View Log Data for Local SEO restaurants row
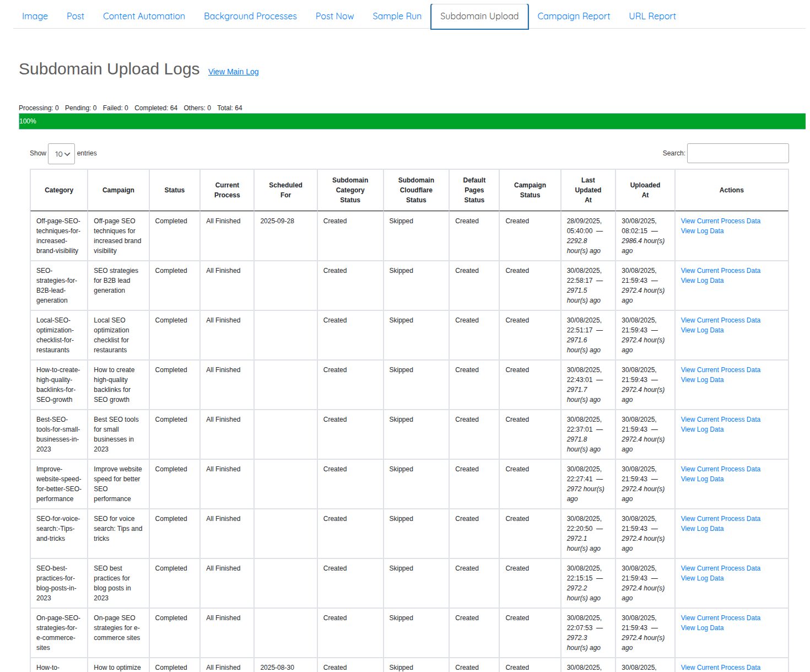Viewport: 810px width, 672px height. [x=702, y=330]
